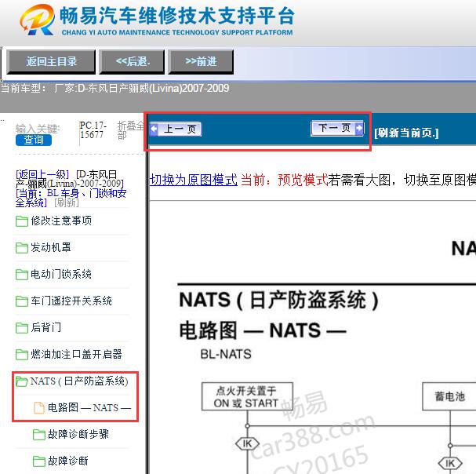Click the 查询 search button

point(34,140)
